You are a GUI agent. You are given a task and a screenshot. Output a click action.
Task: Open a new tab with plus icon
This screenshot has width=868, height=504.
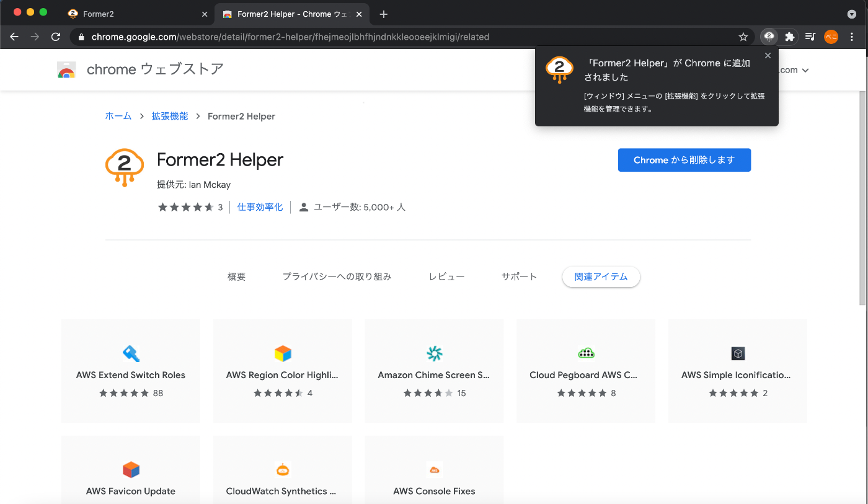[x=384, y=14]
